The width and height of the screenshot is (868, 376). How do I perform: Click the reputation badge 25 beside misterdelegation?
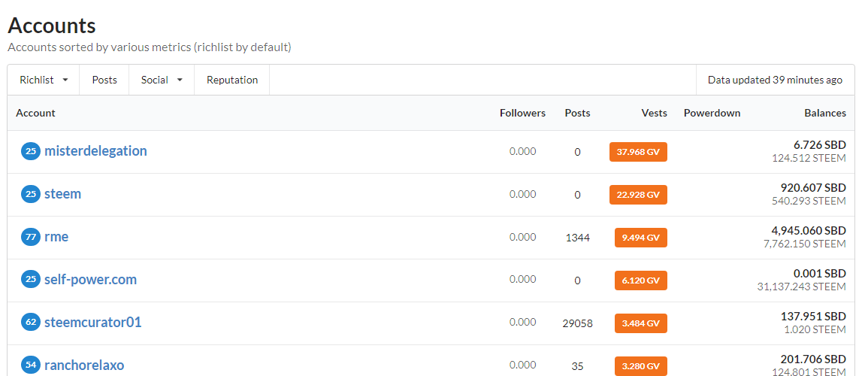tap(31, 150)
